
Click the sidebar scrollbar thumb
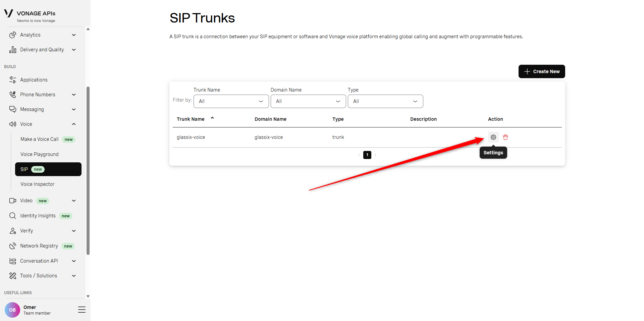pyautogui.click(x=88, y=171)
